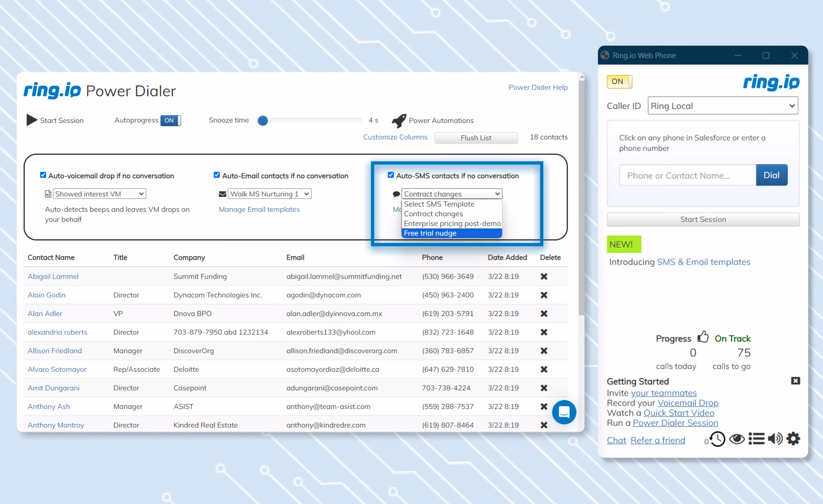Open the chat bubble widget
Viewport: 823px width, 504px height.
tap(564, 412)
